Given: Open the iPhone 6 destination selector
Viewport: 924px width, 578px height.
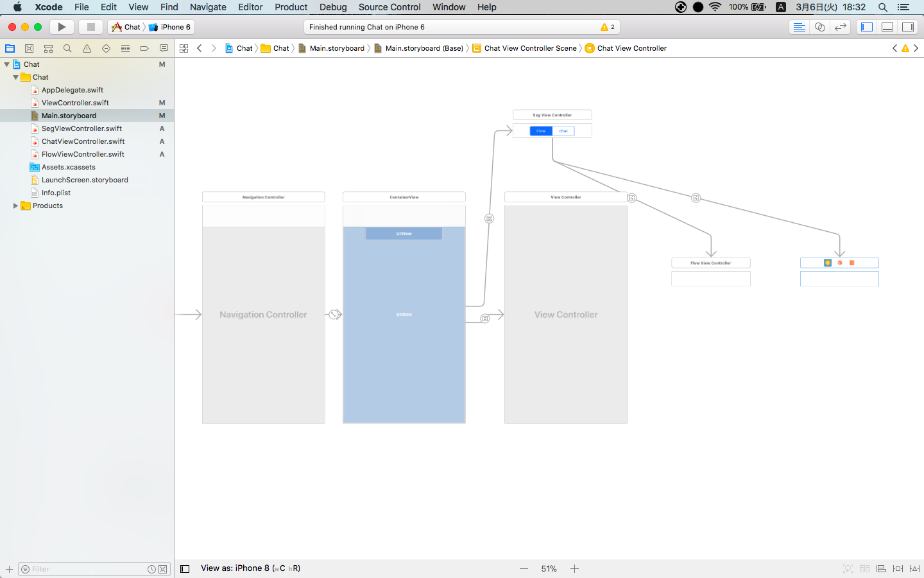Looking at the screenshot, I should [170, 27].
